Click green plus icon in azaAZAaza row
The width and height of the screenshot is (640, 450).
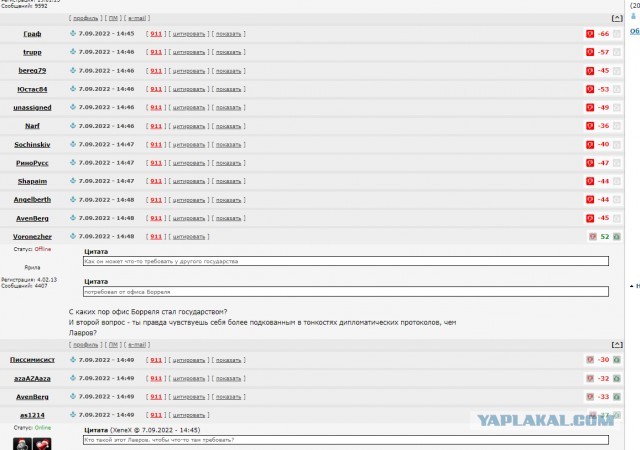[x=617, y=379]
